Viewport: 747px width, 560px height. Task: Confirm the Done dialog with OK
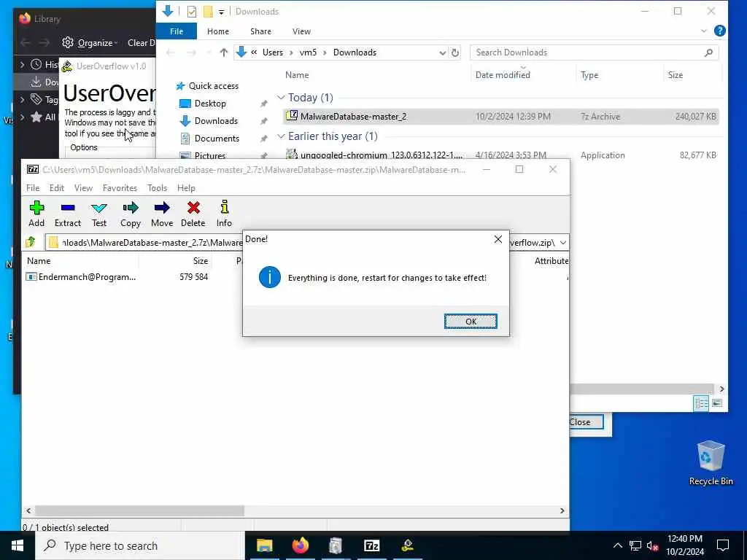click(x=471, y=322)
